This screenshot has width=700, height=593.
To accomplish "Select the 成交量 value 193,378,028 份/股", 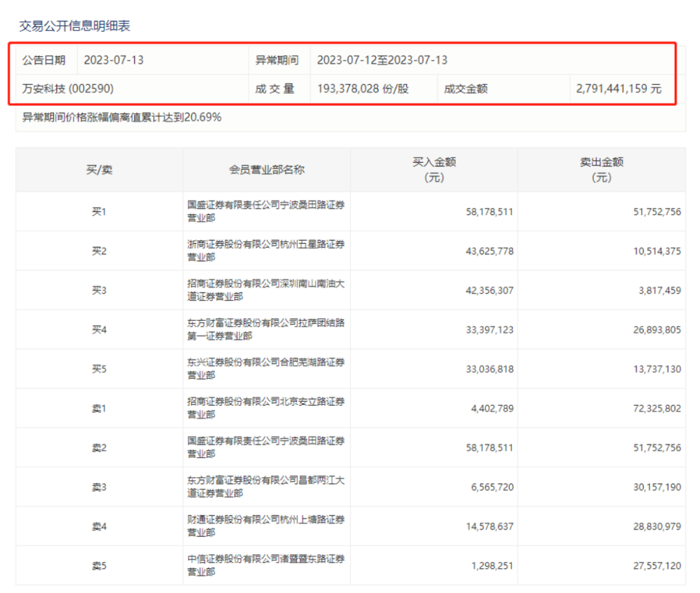I will (363, 89).
